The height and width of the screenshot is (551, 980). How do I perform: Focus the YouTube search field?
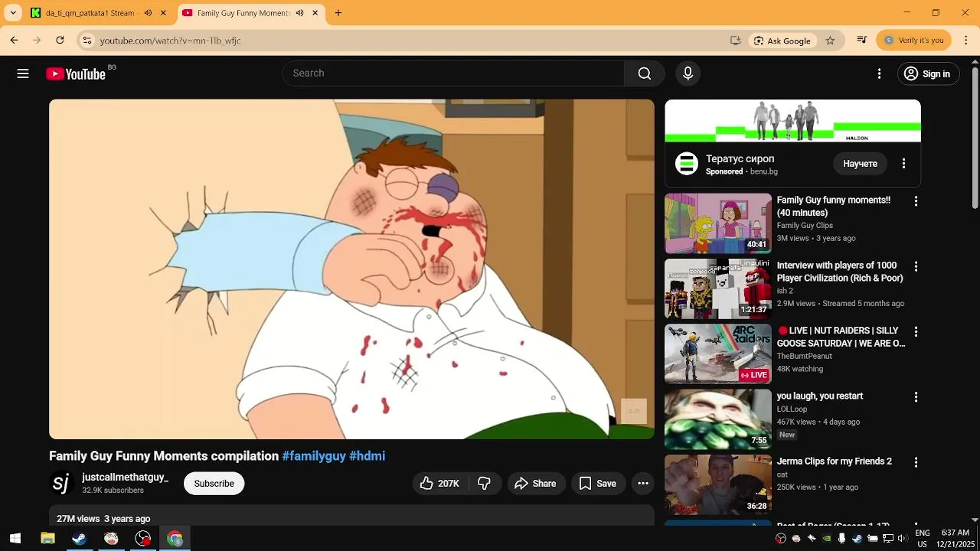click(453, 73)
